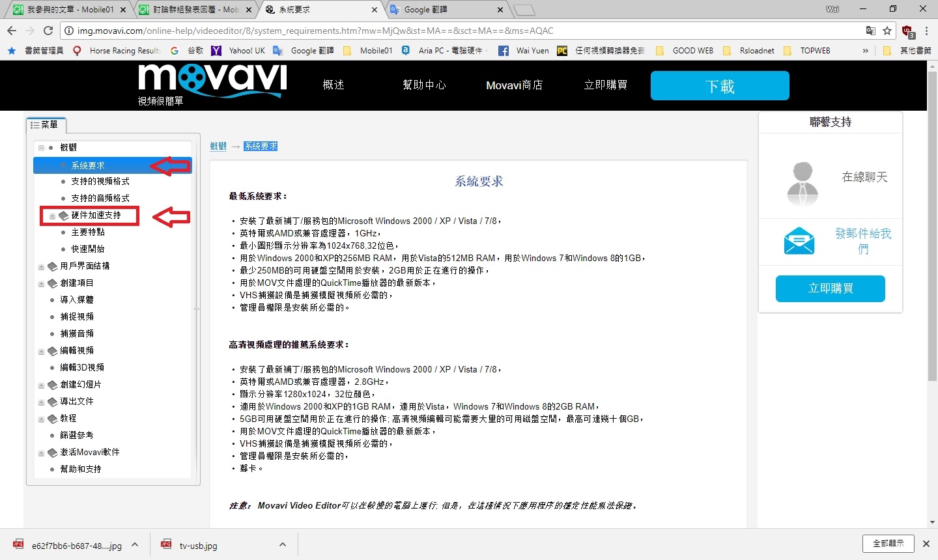Click the book icon beside 導出文件

(x=53, y=402)
